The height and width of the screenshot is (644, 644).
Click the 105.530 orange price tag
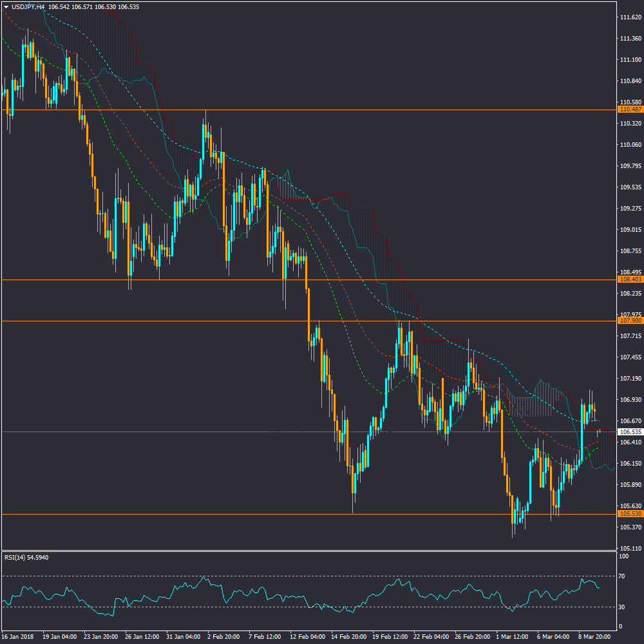[x=630, y=514]
